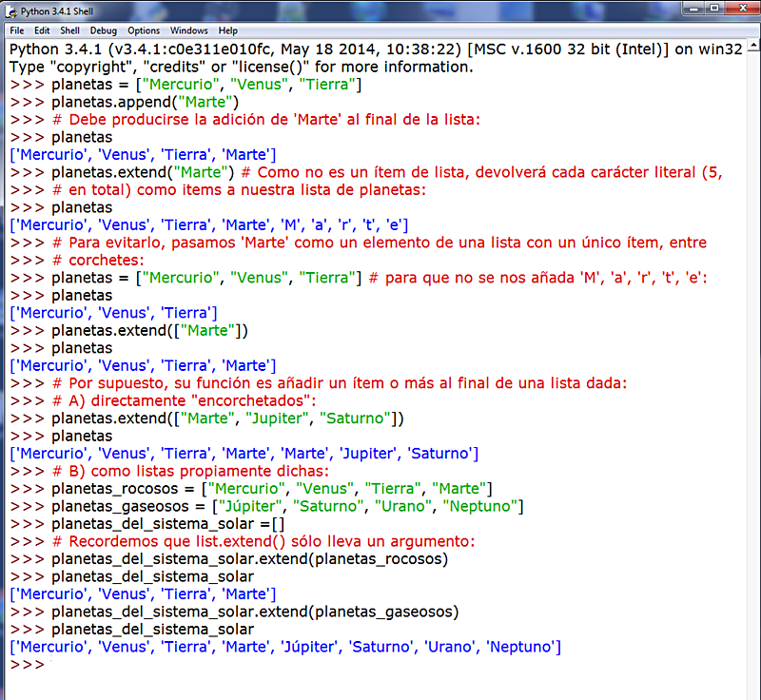Image resolution: width=761 pixels, height=700 pixels.
Task: Close the Python 3.4.1 Shell window
Action: [x=743, y=9]
